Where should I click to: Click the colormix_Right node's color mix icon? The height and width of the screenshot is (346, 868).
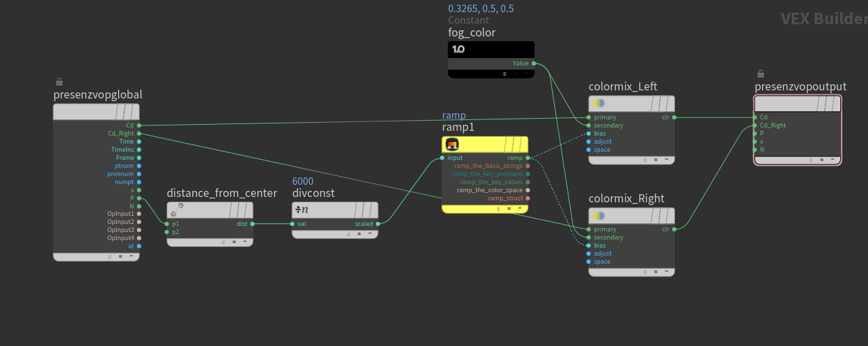click(599, 215)
